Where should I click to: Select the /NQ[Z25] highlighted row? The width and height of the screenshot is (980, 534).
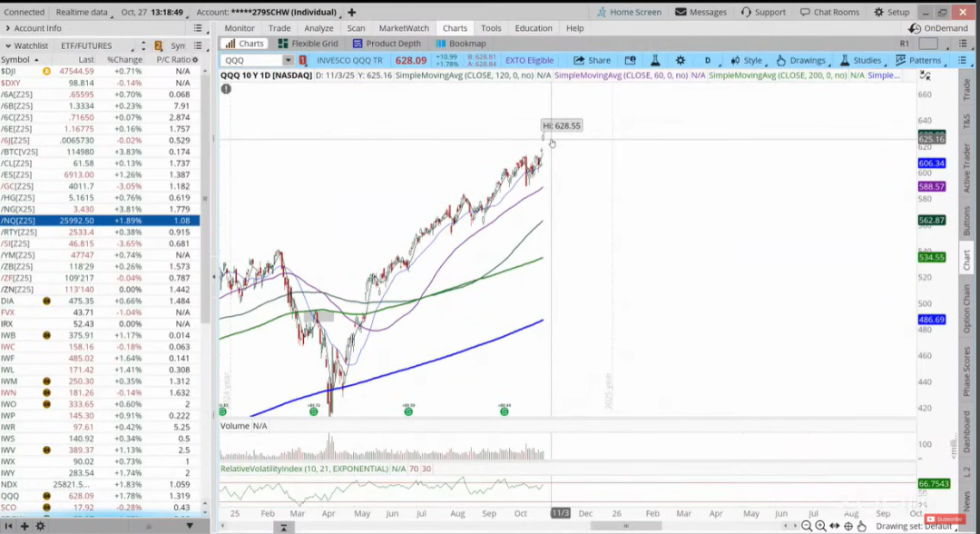coord(100,221)
